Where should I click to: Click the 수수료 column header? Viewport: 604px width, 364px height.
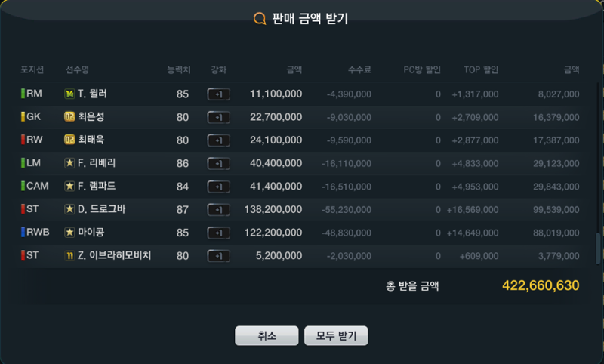tap(359, 69)
